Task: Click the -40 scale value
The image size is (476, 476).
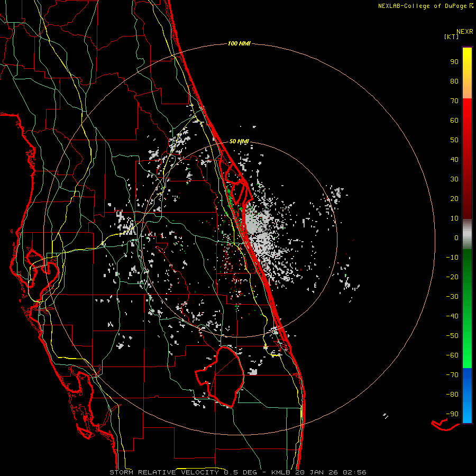Action: tap(452, 316)
